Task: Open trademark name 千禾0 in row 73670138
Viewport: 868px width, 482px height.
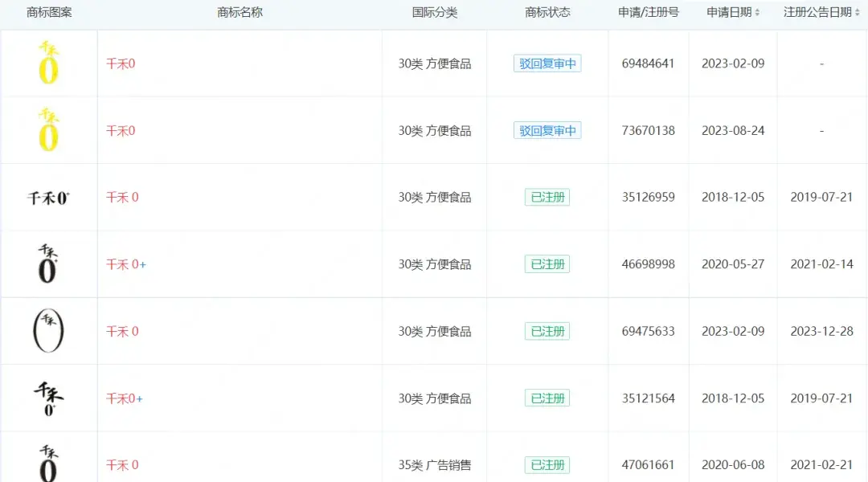Action: point(121,131)
